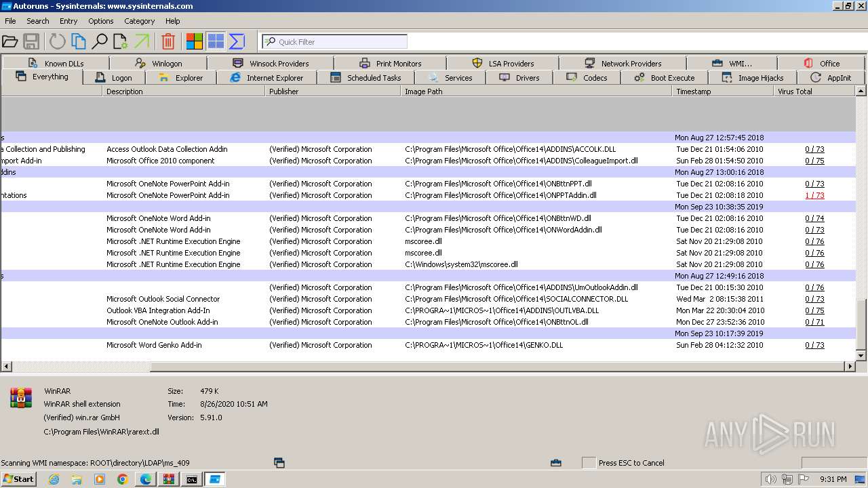The height and width of the screenshot is (488, 868).
Task: Open the command prompt taskbar icon
Action: coord(192,479)
